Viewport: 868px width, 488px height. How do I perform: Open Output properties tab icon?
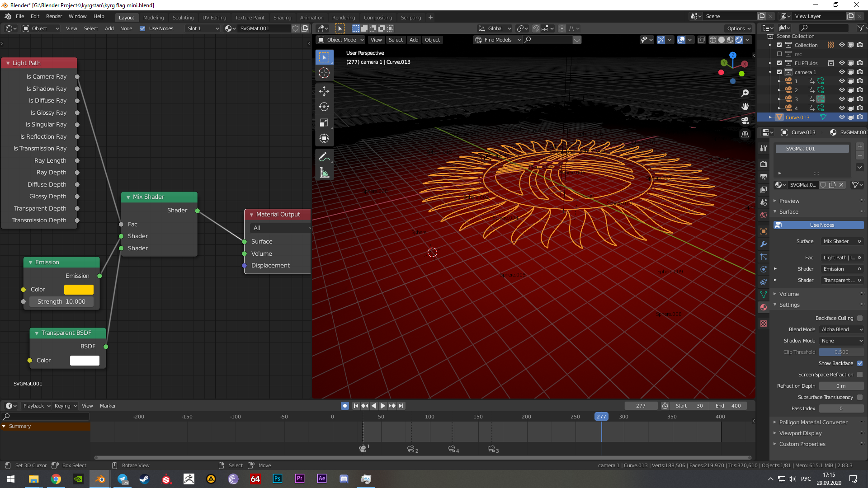coord(764,177)
